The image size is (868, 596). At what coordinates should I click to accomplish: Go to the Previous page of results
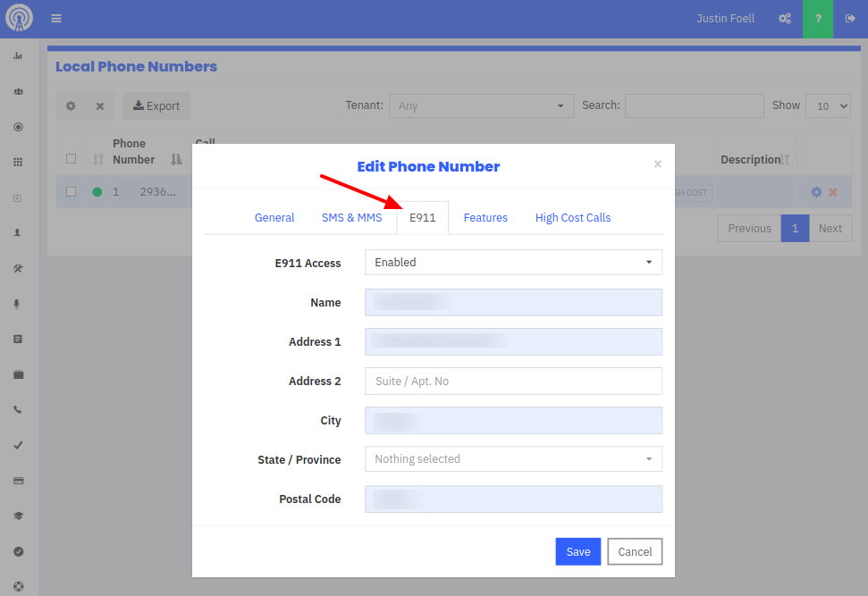(x=749, y=229)
